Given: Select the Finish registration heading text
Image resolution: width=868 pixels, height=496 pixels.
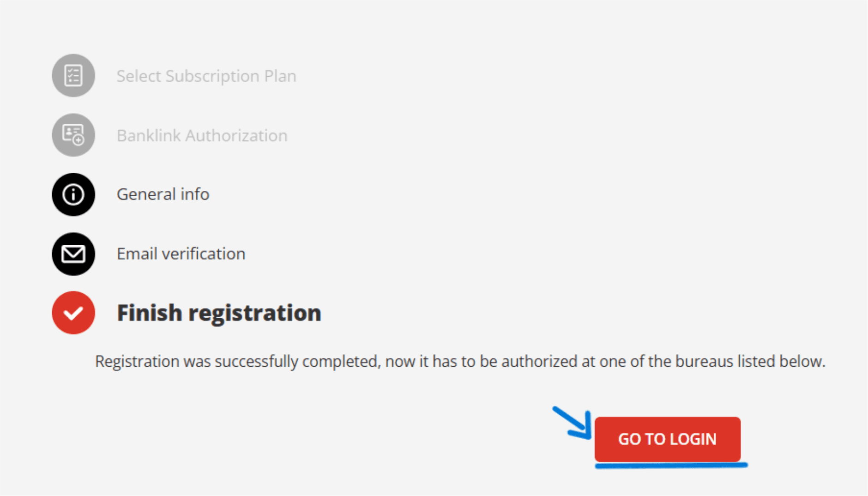Looking at the screenshot, I should tap(219, 313).
